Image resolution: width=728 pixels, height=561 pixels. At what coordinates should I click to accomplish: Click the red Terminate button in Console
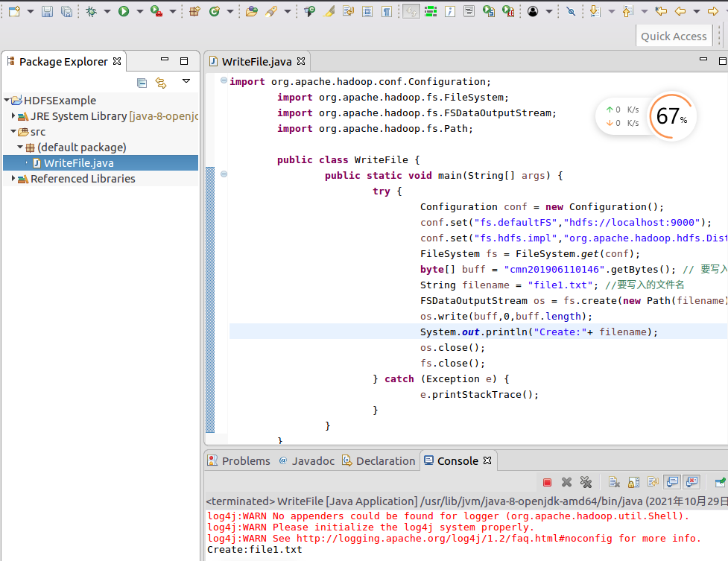[x=548, y=483]
